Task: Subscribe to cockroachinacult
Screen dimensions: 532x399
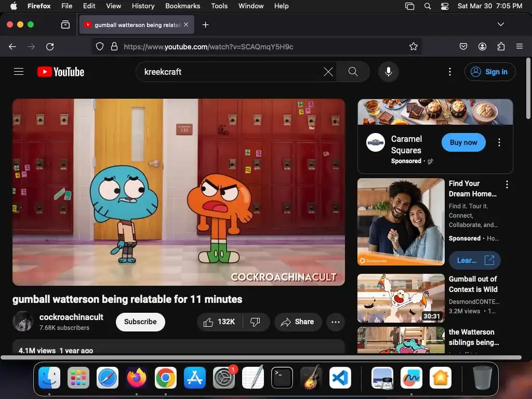Action: [x=140, y=322]
